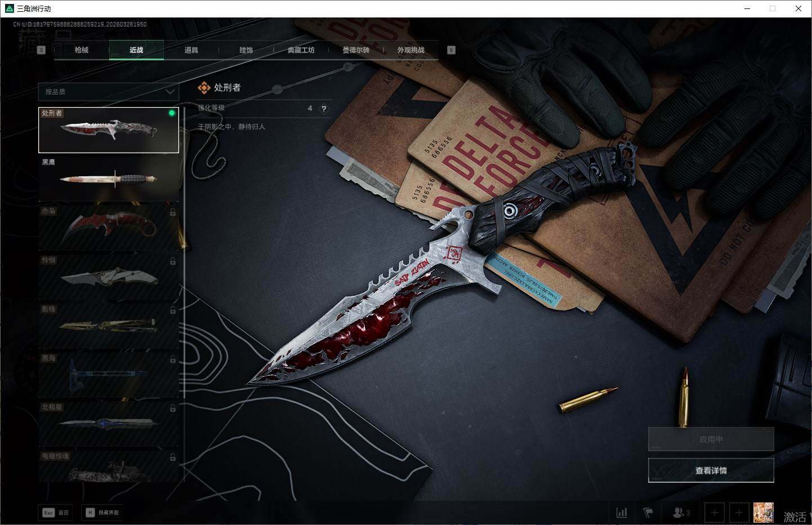Click the lock icon on 黑海
This screenshot has height=525, width=812.
(x=173, y=359)
